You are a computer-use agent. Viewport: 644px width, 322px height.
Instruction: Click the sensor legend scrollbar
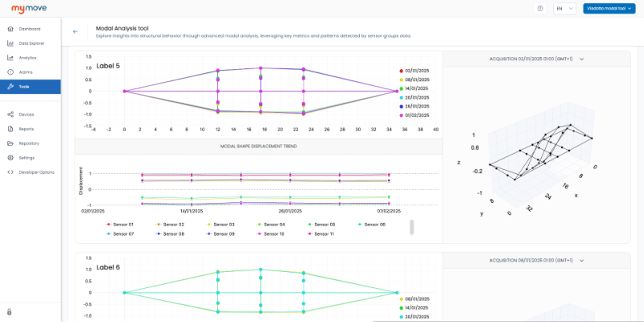pyautogui.click(x=411, y=227)
